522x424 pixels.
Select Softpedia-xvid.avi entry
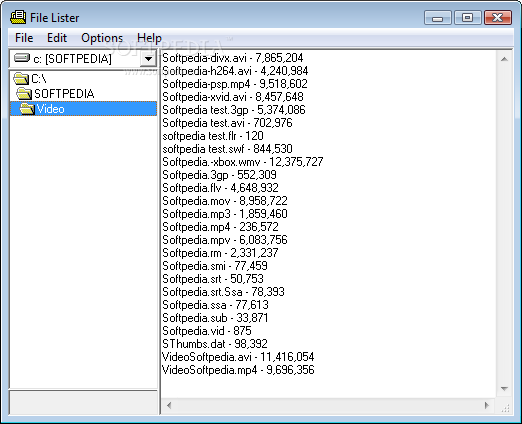(233, 97)
